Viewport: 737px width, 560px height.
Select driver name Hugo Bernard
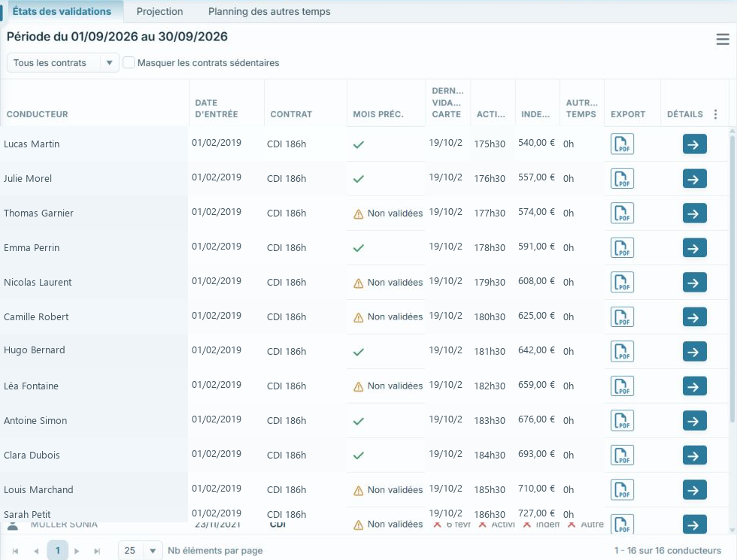pyautogui.click(x=35, y=350)
